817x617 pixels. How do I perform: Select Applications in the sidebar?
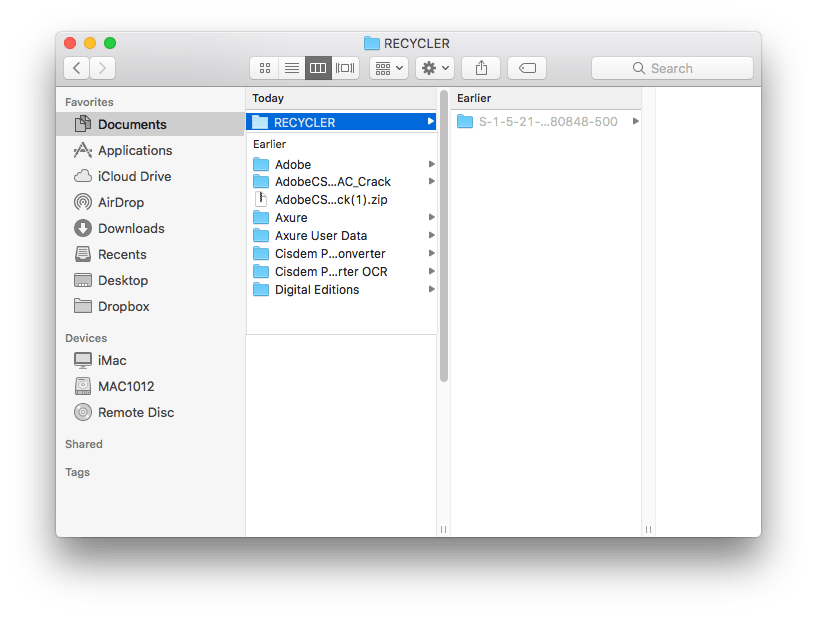pos(134,150)
